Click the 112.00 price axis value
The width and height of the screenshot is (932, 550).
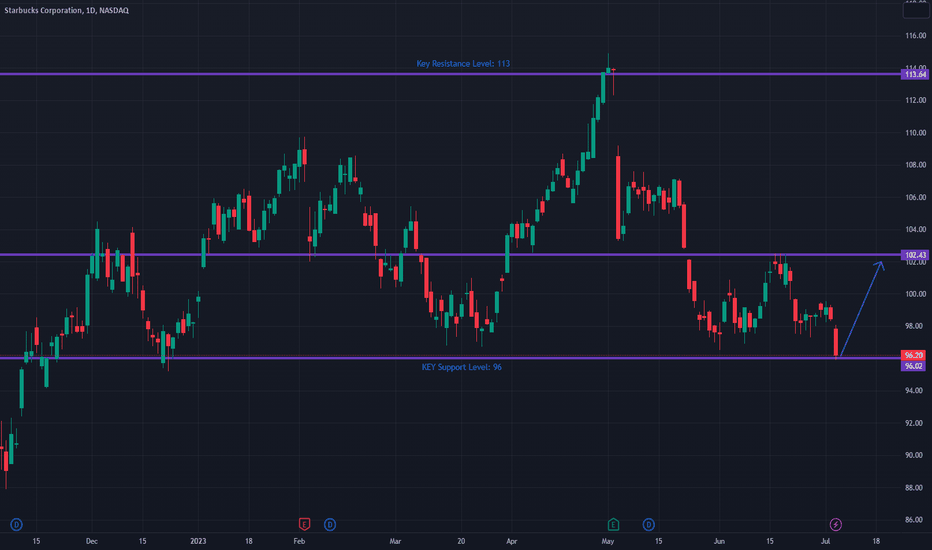[915, 100]
